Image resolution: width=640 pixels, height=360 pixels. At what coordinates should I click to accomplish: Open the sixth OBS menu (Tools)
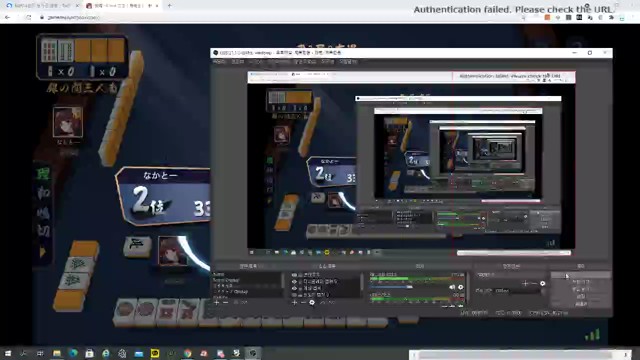point(327,62)
